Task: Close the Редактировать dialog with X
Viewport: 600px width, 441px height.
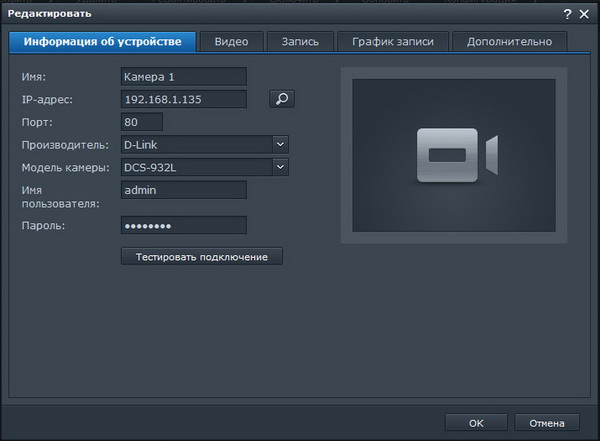Action: coord(584,14)
